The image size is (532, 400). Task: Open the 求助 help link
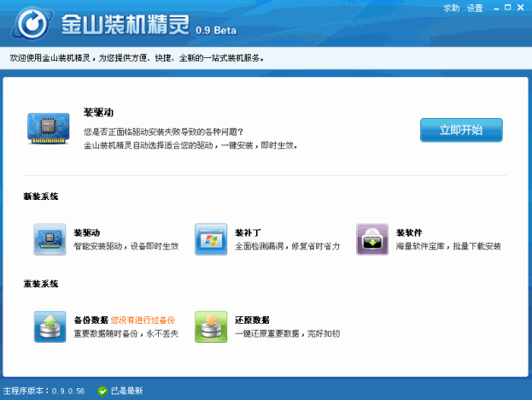(451, 9)
